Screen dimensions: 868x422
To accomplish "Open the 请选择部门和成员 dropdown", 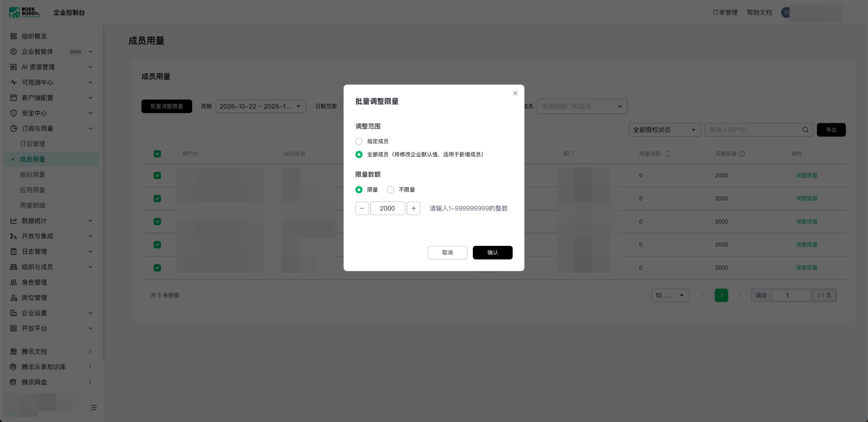I will [x=582, y=106].
